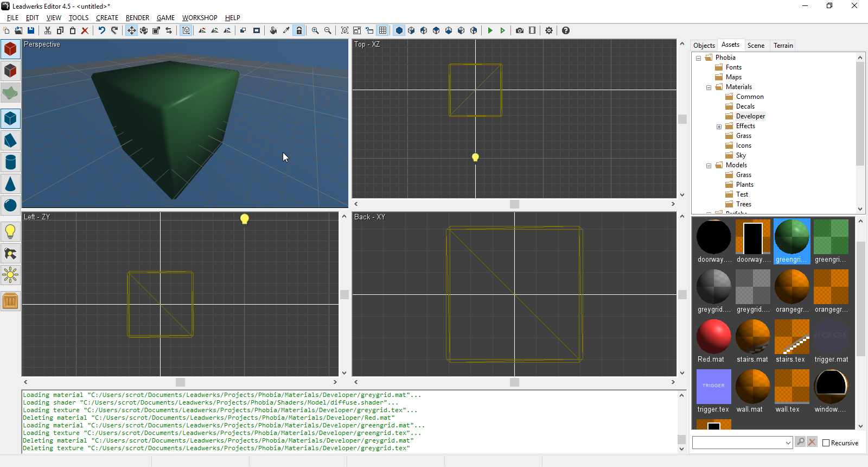The image size is (868, 467).
Task: Select the cone primitive tool
Action: [x=10, y=184]
